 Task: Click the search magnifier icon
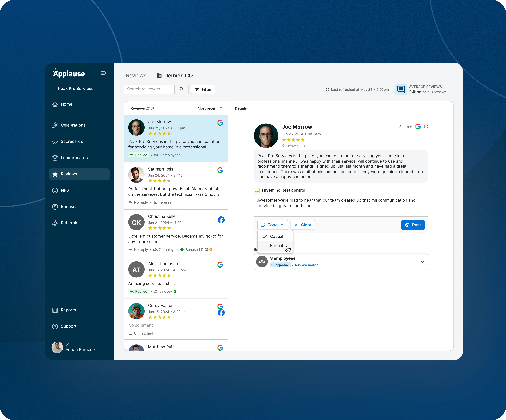click(x=182, y=89)
